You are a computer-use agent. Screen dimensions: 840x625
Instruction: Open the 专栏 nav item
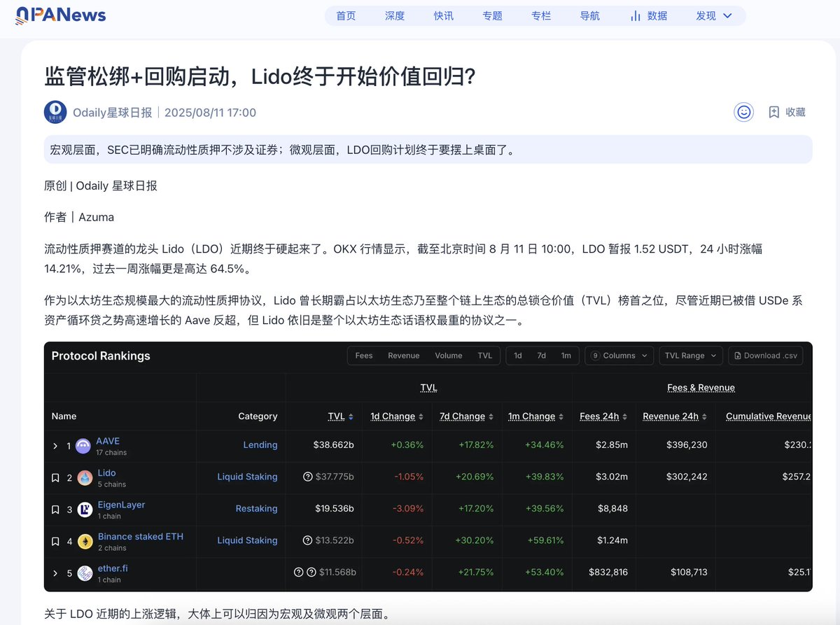(x=541, y=15)
